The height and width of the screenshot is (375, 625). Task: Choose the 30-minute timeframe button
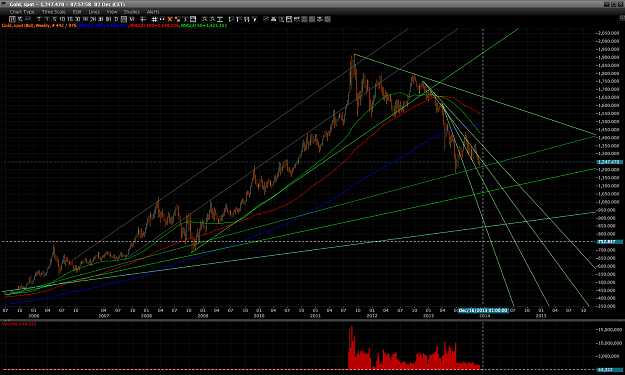(77, 19)
